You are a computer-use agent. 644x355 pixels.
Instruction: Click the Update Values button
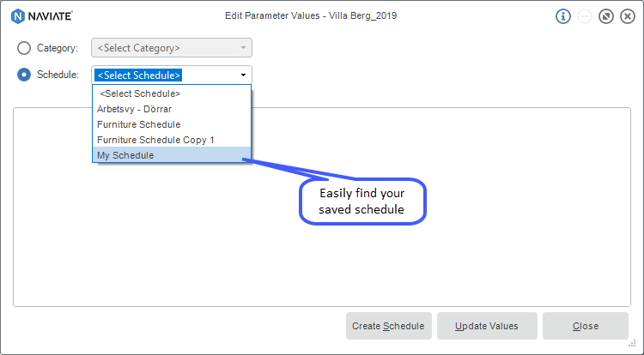click(x=488, y=326)
